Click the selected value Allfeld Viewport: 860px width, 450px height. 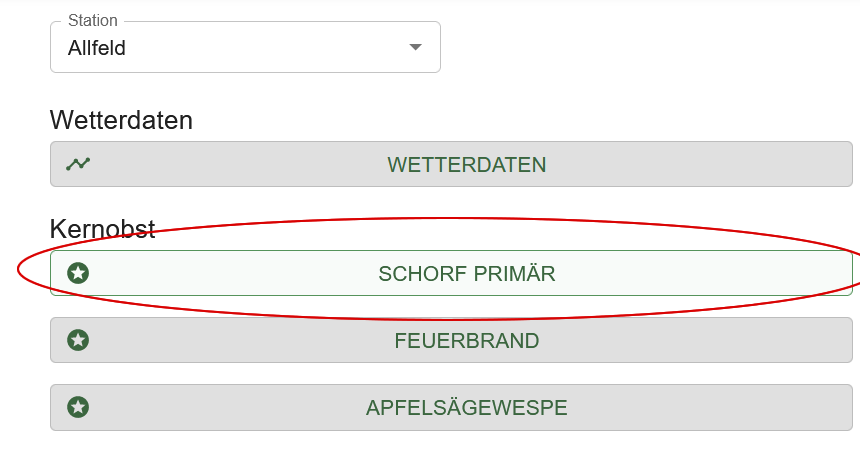97,48
